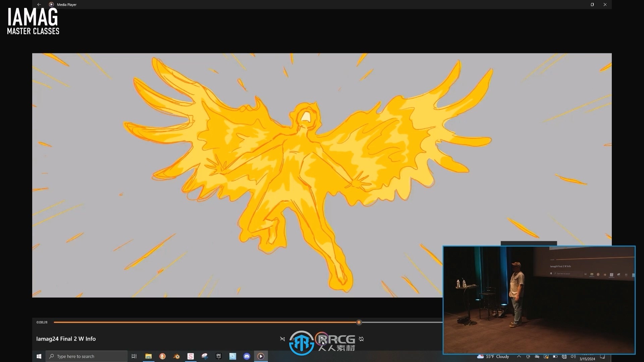
Task: Open the pink S app on the taskbar
Action: pyautogui.click(x=191, y=356)
